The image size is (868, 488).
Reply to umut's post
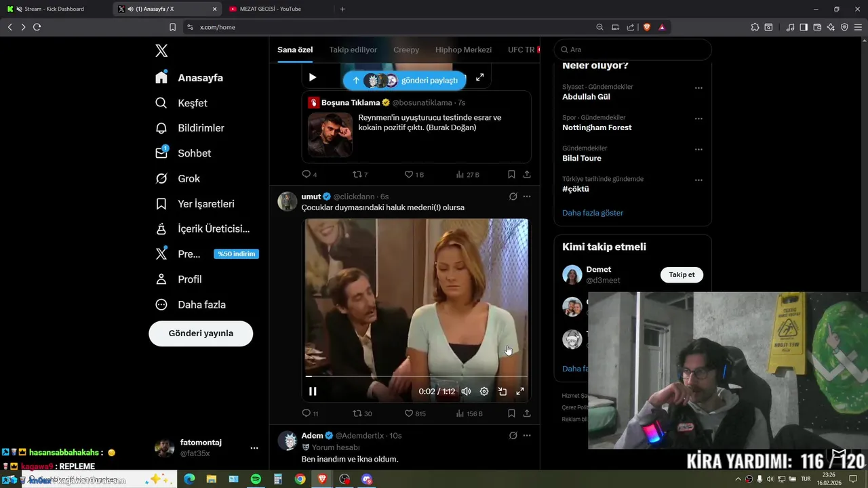click(310, 413)
